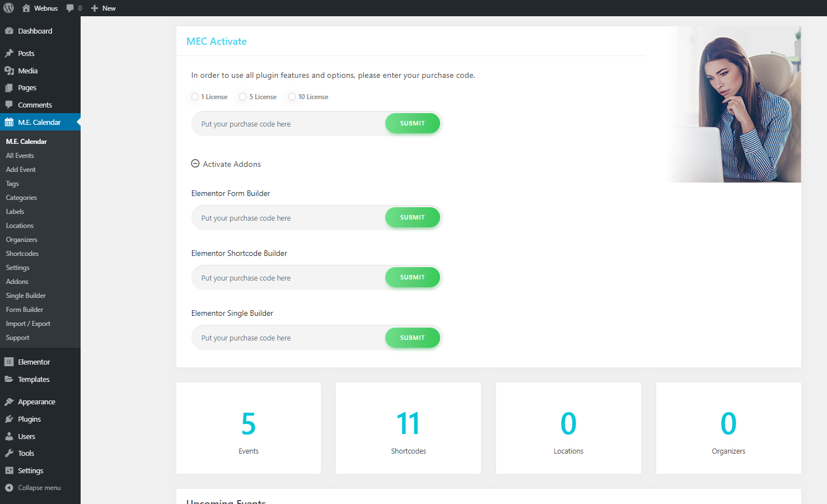Click the Templates folder icon
827x504 pixels.
(9, 379)
